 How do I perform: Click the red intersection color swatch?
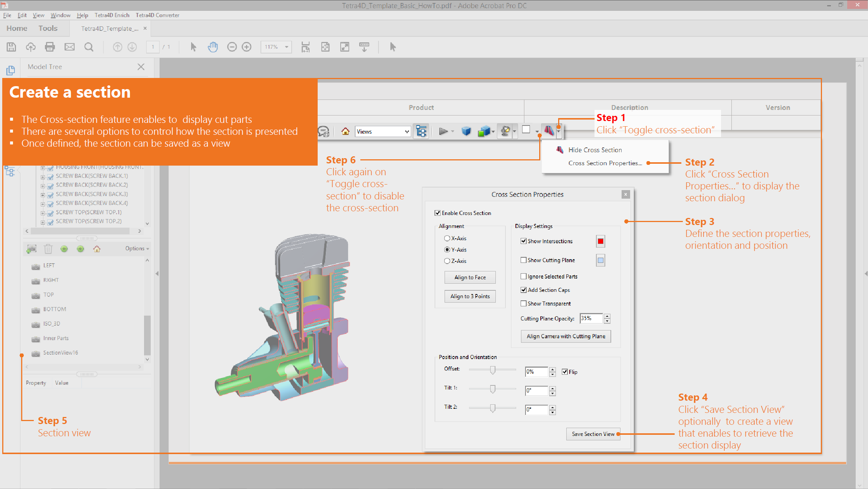coord(600,241)
